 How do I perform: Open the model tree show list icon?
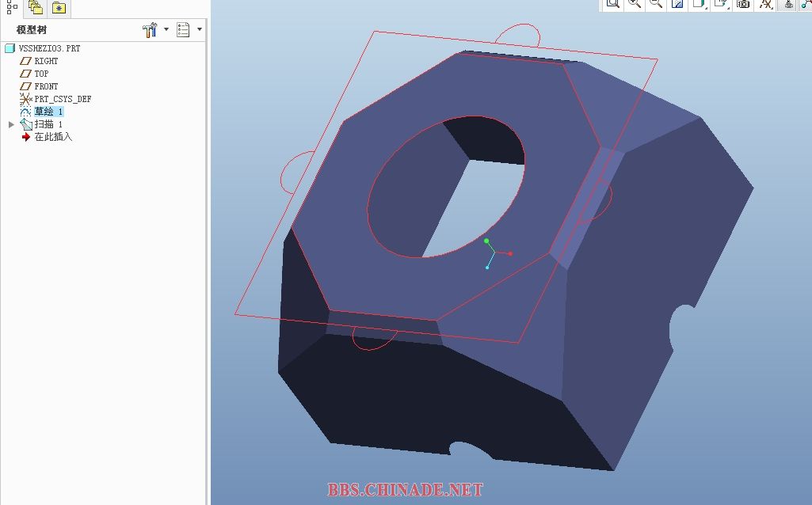tap(184, 30)
